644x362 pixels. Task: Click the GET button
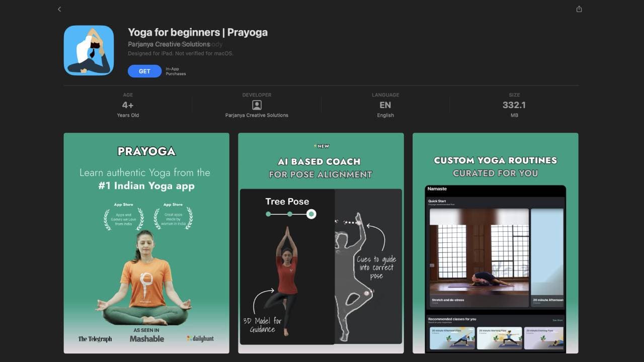[x=144, y=71]
